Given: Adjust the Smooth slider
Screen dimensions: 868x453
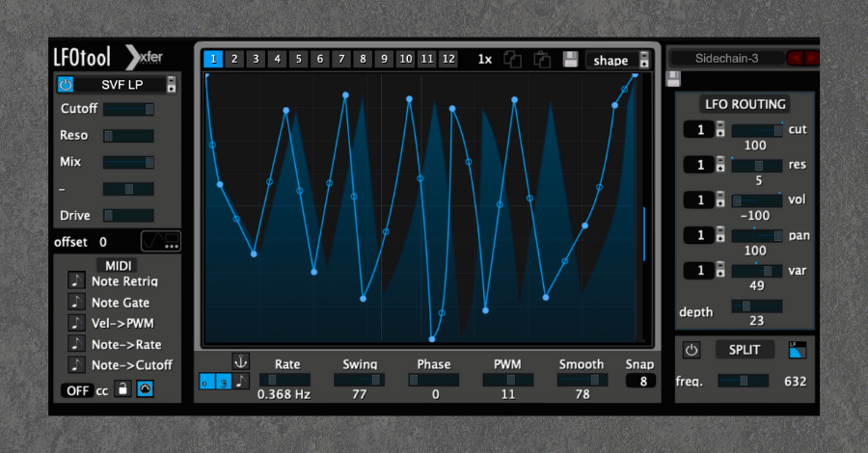Looking at the screenshot, I should pyautogui.click(x=583, y=380).
